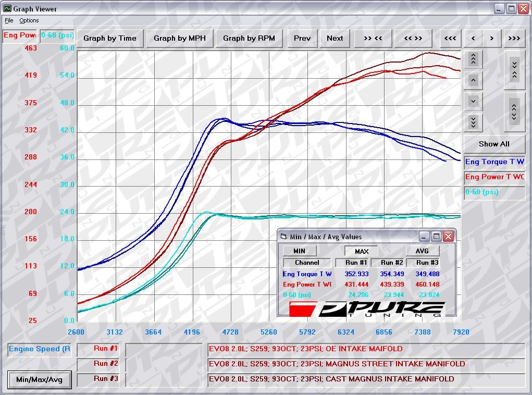
Task: Click the triple down chevron button
Action: (473, 122)
